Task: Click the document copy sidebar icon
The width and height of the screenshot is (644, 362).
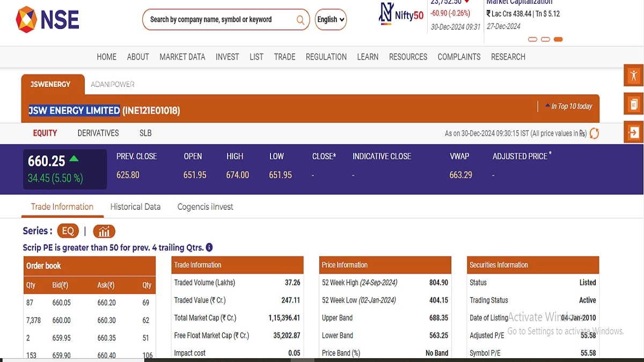Action: pos(634,104)
